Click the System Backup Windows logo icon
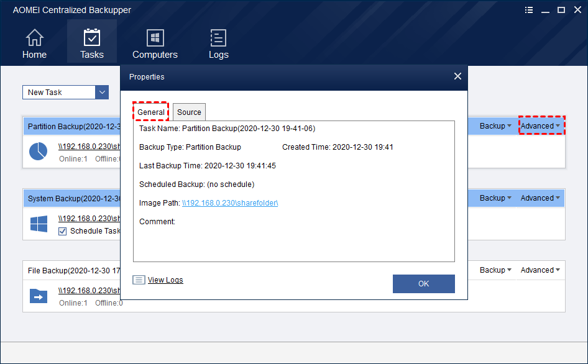This screenshot has height=364, width=588. point(39,224)
